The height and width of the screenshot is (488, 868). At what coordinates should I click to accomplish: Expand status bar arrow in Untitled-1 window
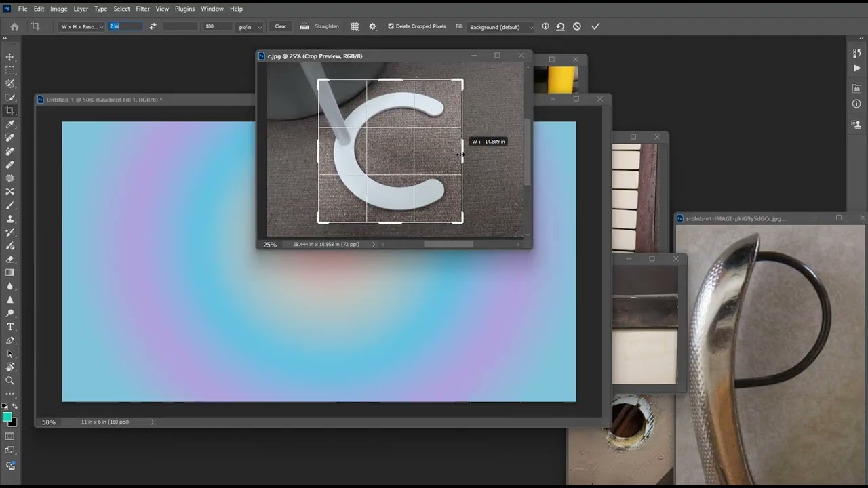[152, 422]
